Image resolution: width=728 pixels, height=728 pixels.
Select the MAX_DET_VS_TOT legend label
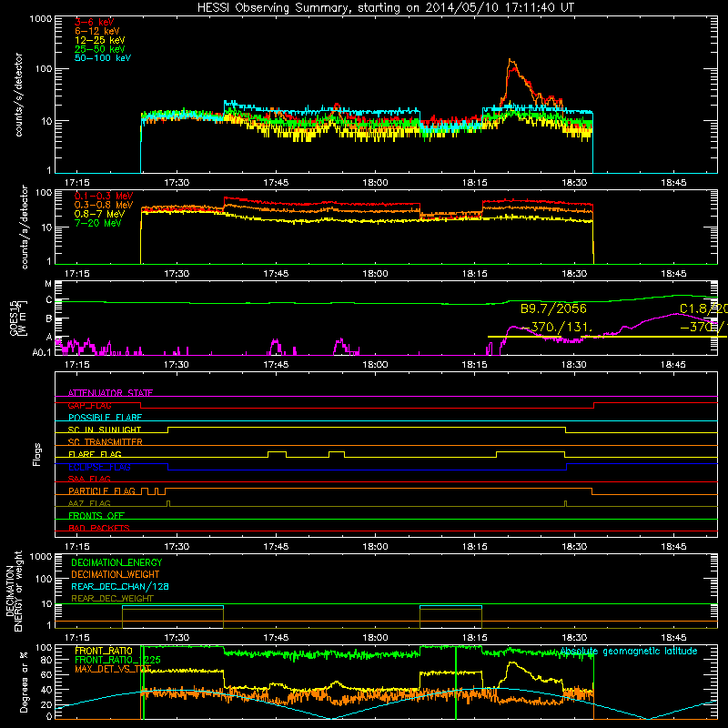(113, 669)
